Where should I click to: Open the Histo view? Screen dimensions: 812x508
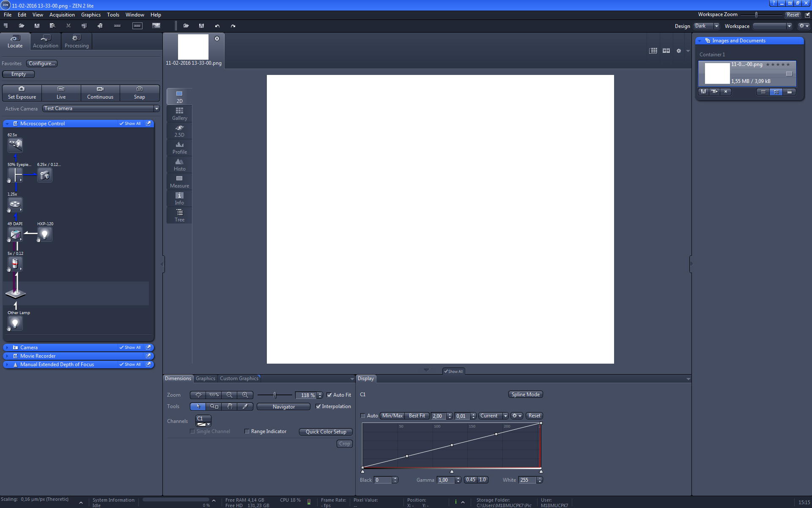[x=179, y=165]
